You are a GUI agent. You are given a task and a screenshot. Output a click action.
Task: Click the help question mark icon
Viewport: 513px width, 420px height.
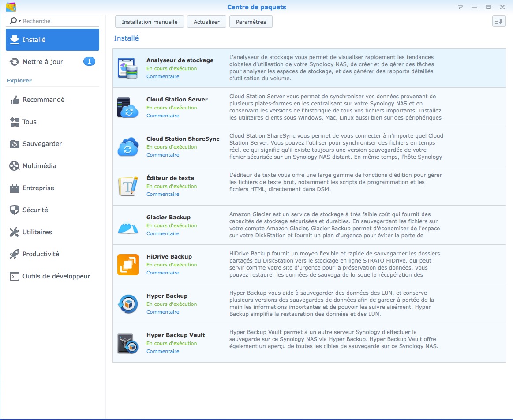[x=461, y=7]
